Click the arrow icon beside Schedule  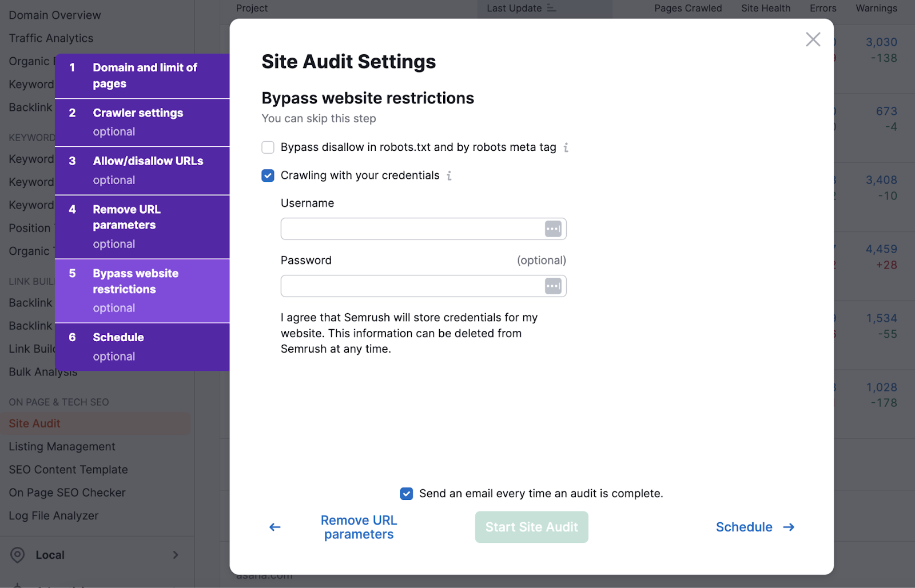pyautogui.click(x=788, y=527)
